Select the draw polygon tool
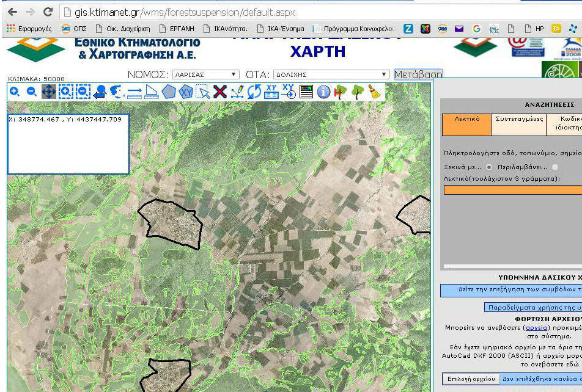Viewport: 582px width, 392px height. click(x=168, y=92)
